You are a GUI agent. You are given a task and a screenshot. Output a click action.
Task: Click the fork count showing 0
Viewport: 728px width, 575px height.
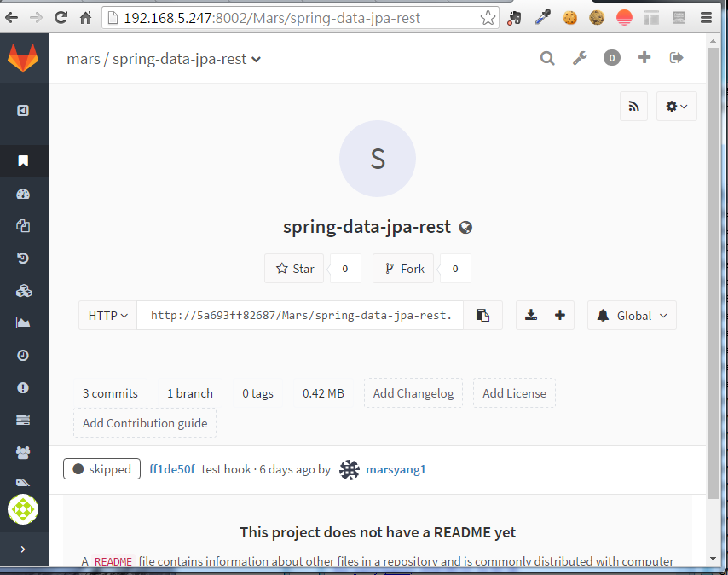(x=455, y=269)
